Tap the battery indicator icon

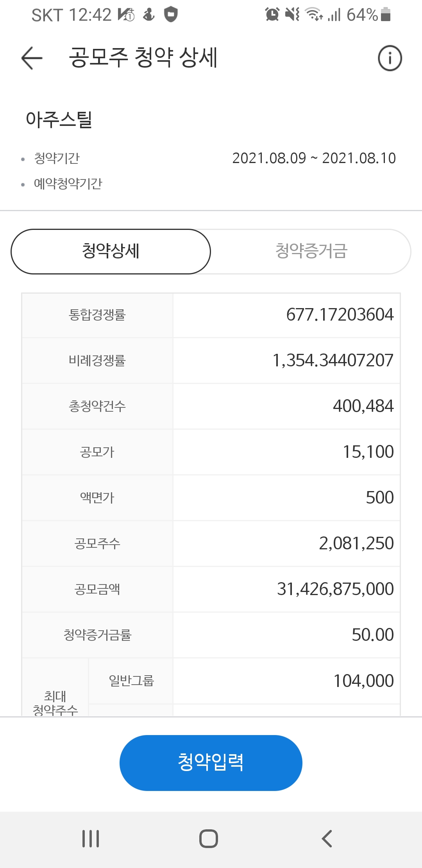(386, 15)
